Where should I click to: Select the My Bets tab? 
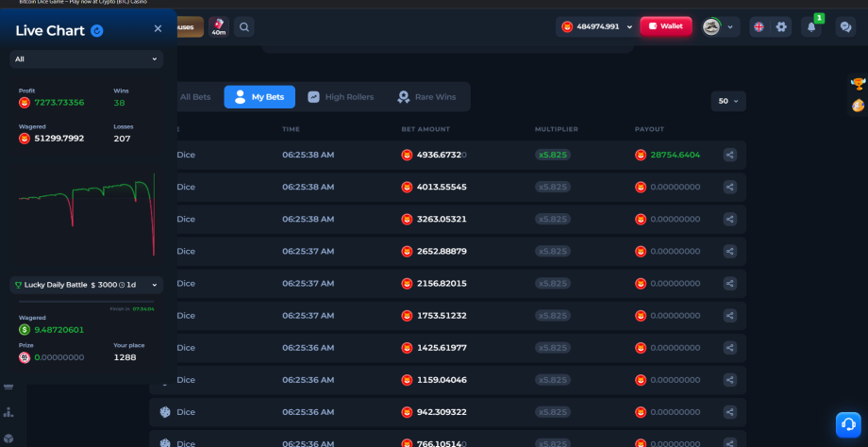pyautogui.click(x=259, y=97)
